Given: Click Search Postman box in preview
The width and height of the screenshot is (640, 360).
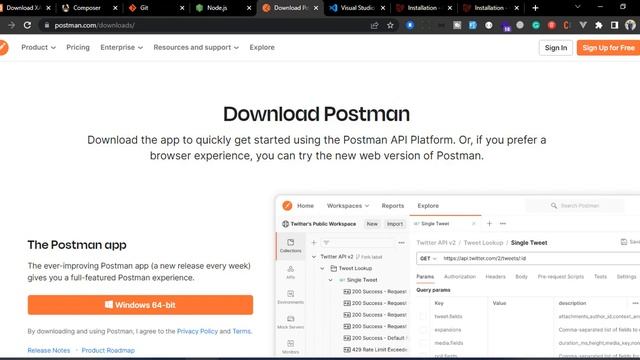Looking at the screenshot, I should [x=576, y=206].
